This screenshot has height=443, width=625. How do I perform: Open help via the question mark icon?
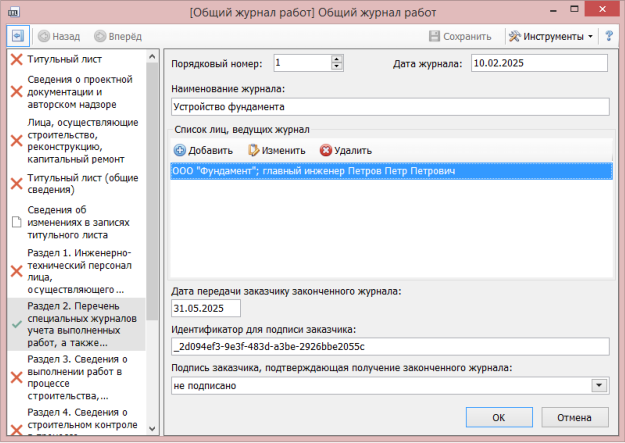click(609, 36)
